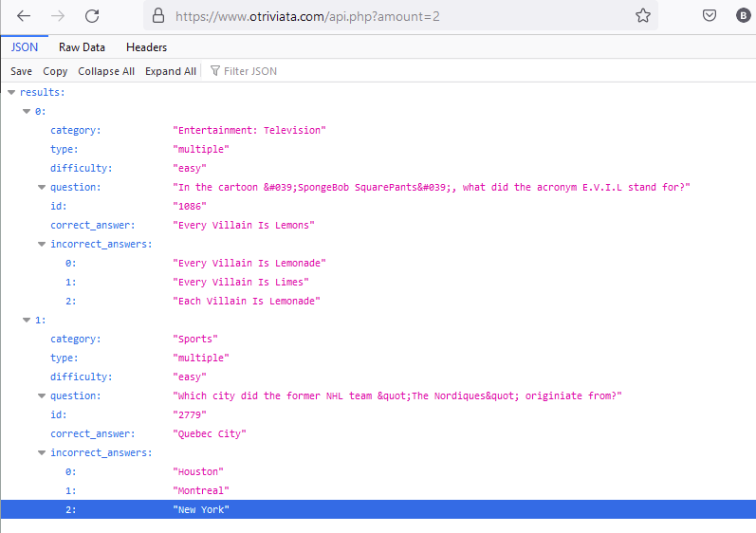Click the id value "2779"

pos(190,415)
